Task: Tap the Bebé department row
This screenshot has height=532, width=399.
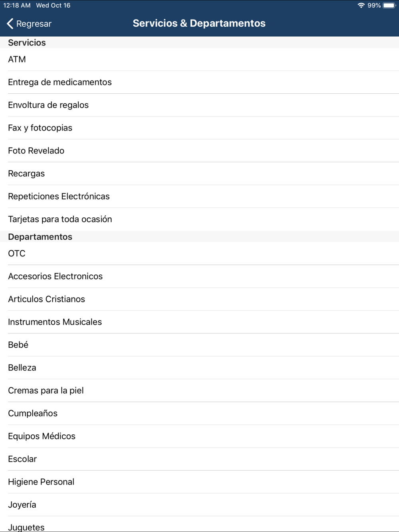Action: (199, 345)
